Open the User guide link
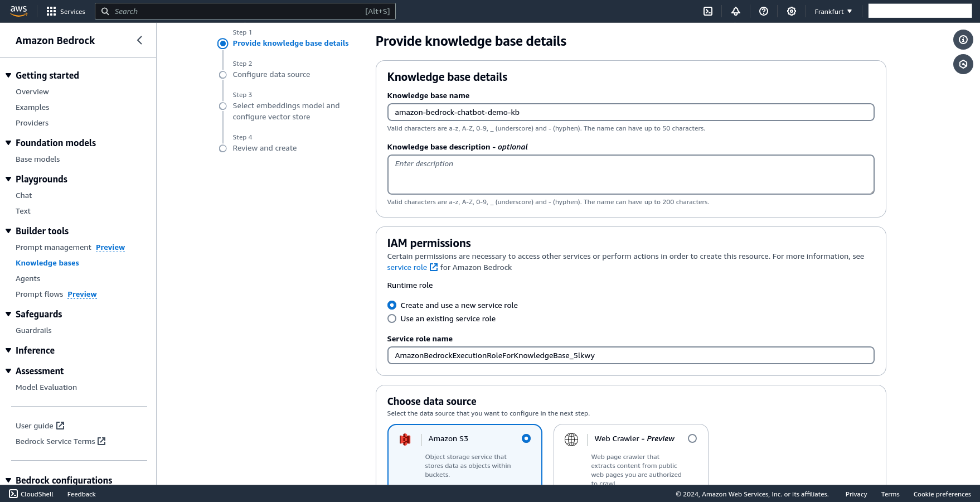 click(x=35, y=426)
